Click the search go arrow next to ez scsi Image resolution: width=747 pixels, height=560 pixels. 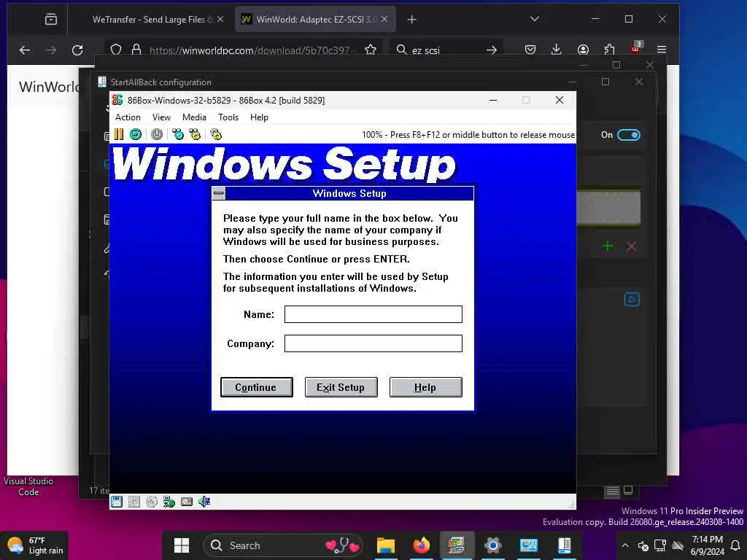[491, 50]
